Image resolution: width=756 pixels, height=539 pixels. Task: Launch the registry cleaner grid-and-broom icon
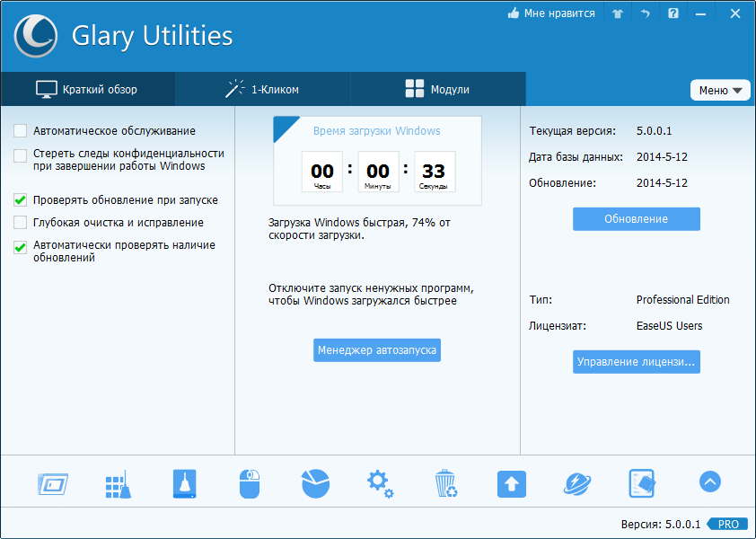click(119, 484)
